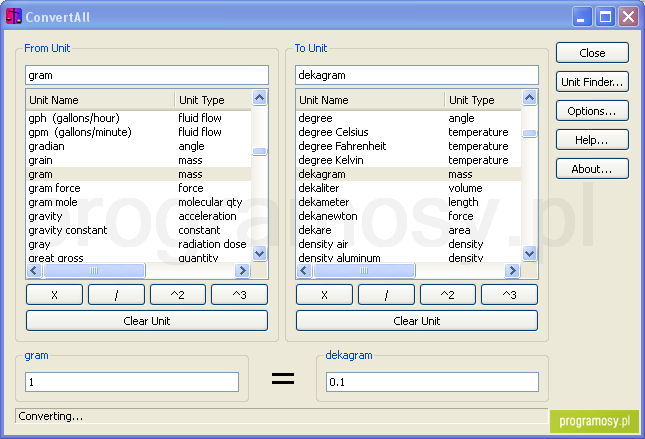Click the To list Unit Name column header
This screenshot has width=645, height=439.
(370, 100)
